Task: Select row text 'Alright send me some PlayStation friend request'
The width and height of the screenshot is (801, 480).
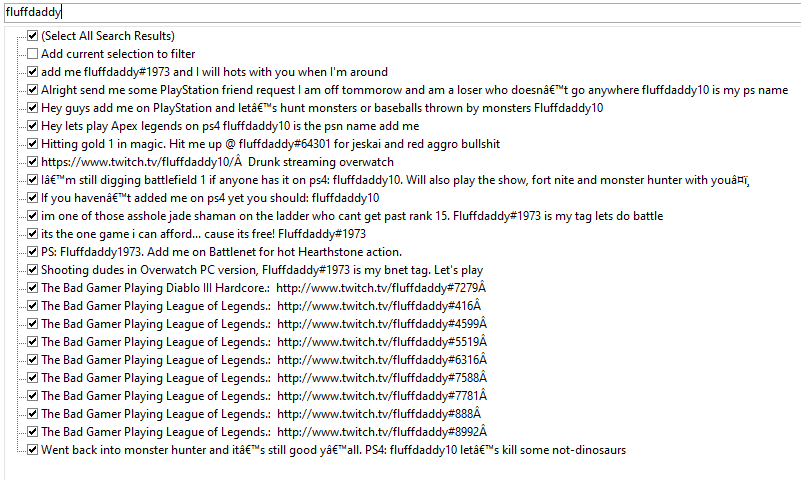Action: click(x=415, y=90)
